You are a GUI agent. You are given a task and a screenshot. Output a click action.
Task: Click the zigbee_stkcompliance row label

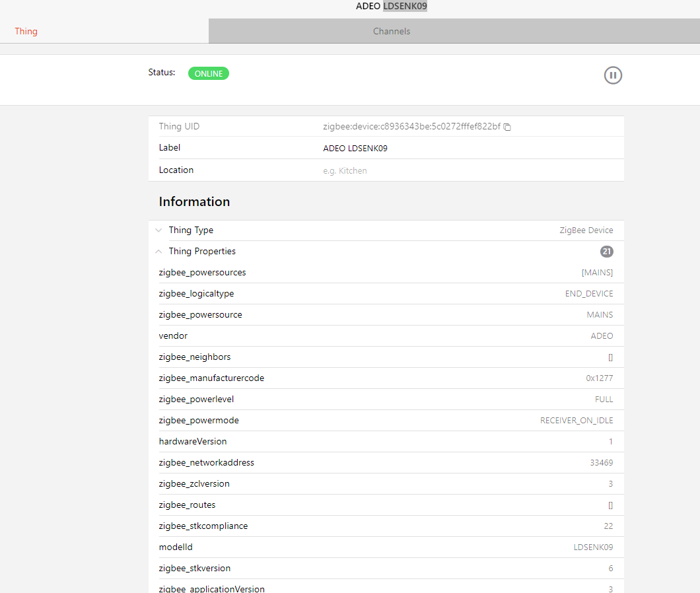click(x=203, y=526)
